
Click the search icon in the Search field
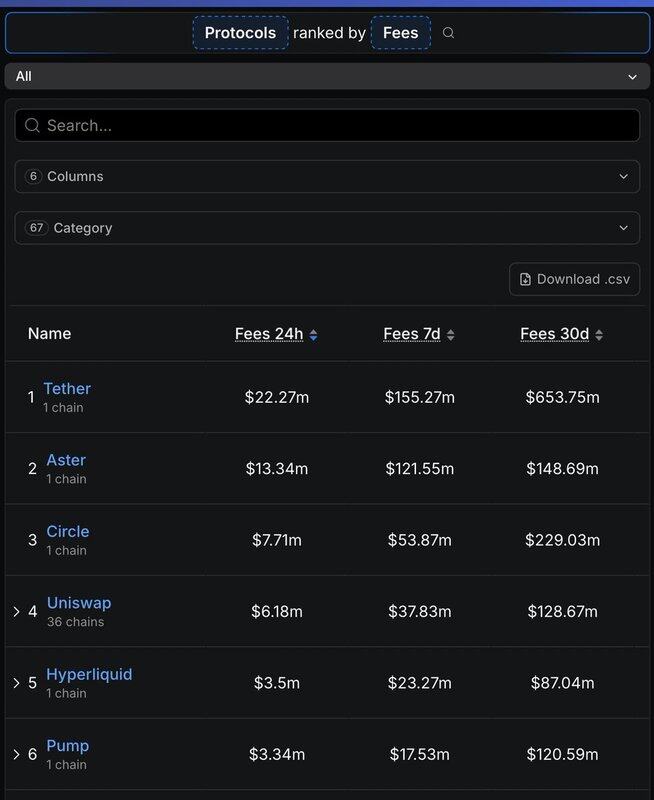tap(32, 125)
